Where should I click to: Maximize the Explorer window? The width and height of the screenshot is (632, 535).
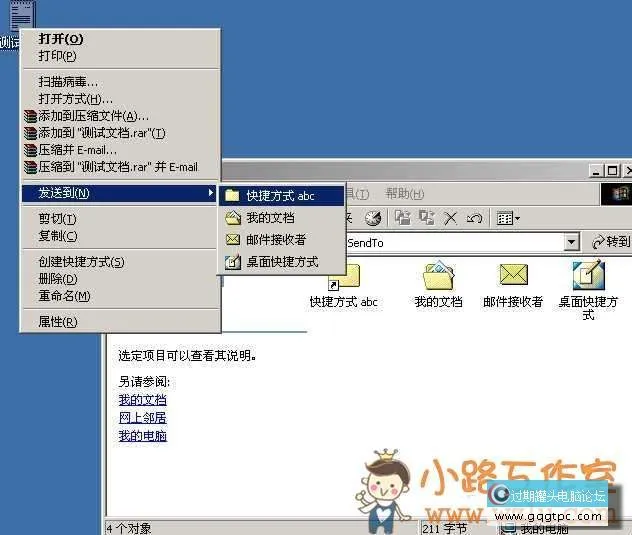pos(612,171)
